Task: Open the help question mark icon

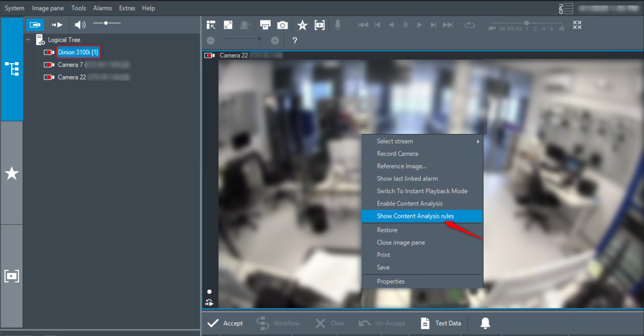Action: click(295, 40)
